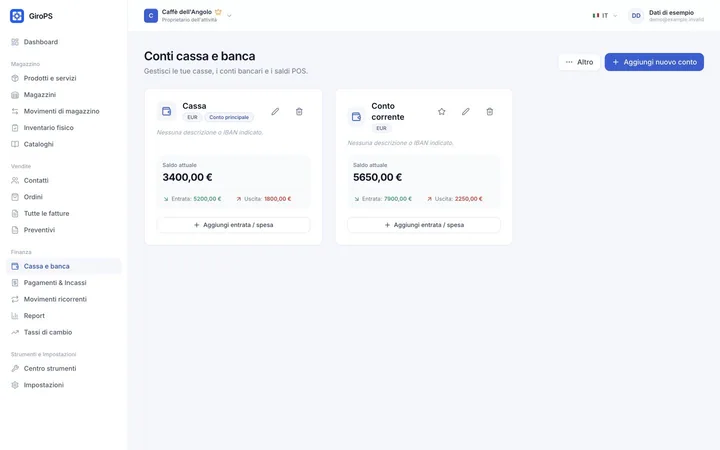Click Conto corrente Entrata 7900,00 €
Screen dimensions: 720x450
(398, 199)
